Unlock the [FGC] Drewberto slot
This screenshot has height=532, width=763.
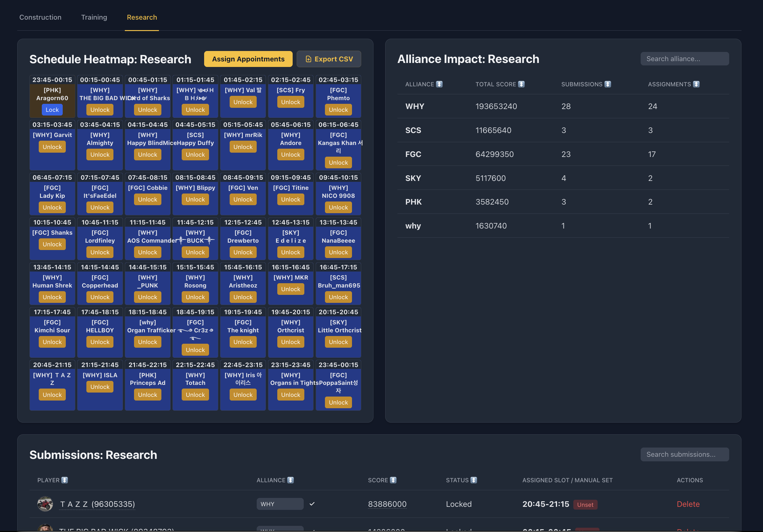tap(243, 252)
